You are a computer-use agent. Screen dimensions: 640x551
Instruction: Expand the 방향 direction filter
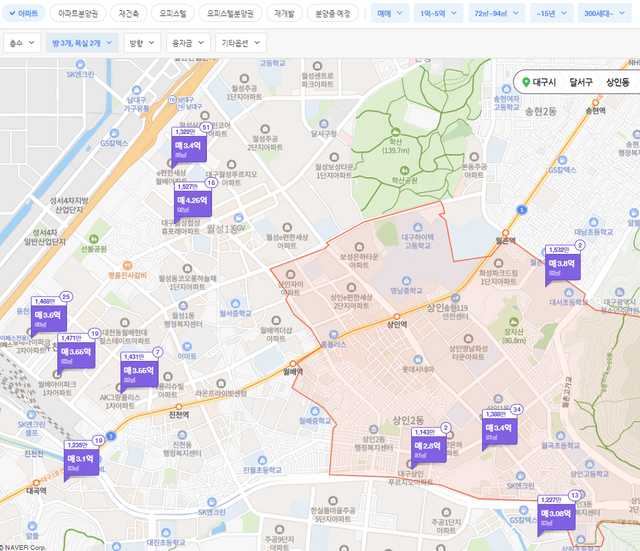tap(142, 43)
